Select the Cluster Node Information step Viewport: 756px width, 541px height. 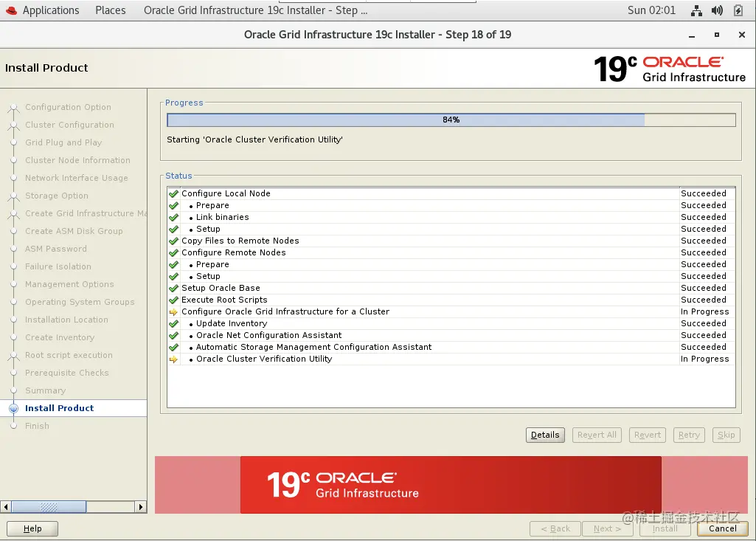click(77, 160)
